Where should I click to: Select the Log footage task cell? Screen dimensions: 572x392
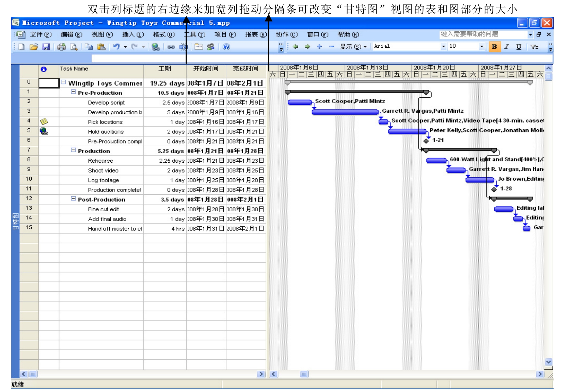tap(101, 180)
